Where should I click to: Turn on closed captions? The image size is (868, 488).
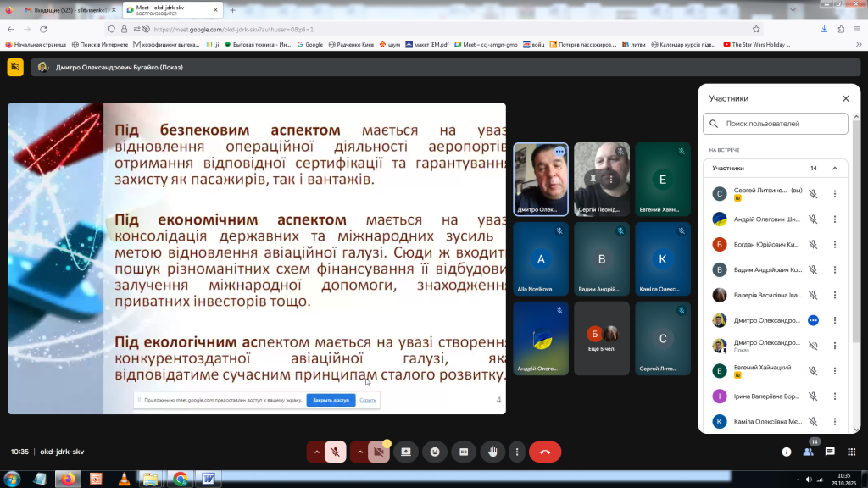(464, 452)
